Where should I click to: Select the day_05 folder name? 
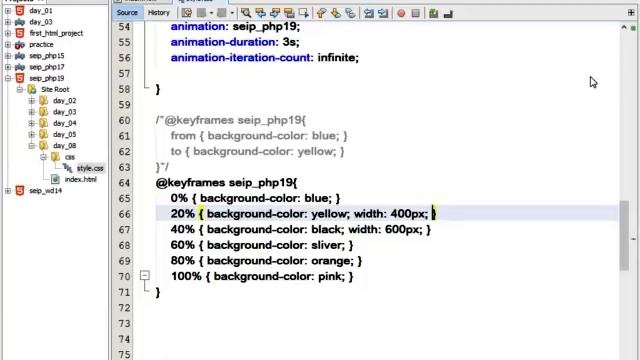[x=64, y=134]
